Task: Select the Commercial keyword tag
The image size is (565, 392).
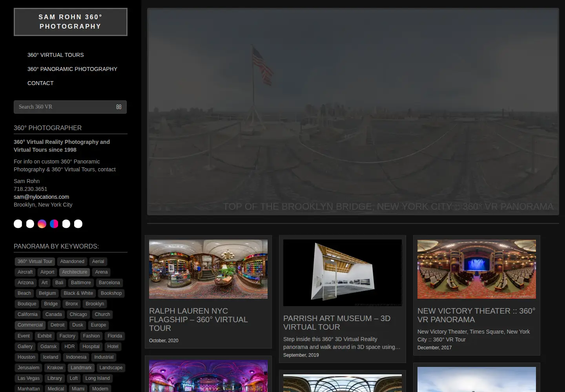Action: coord(30,325)
